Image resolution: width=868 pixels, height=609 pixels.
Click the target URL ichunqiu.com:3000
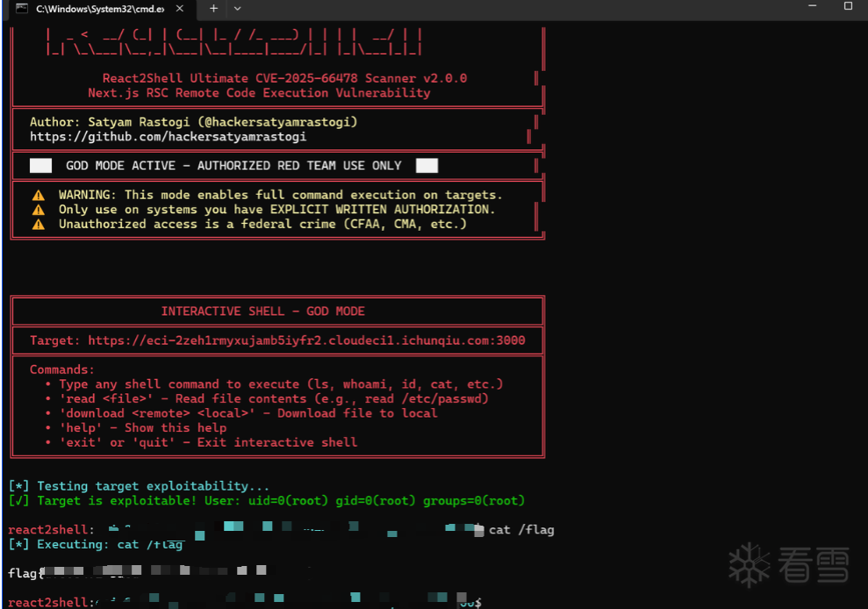click(306, 340)
